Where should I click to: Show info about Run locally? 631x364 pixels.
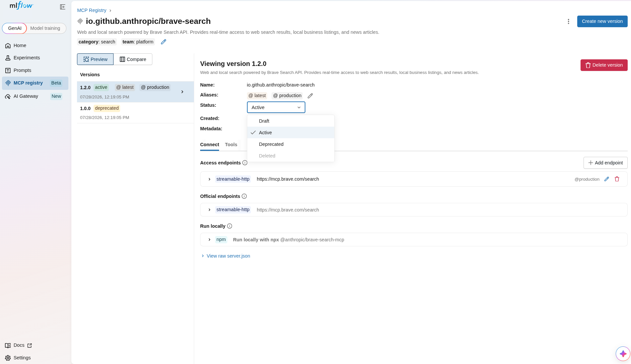click(x=229, y=226)
